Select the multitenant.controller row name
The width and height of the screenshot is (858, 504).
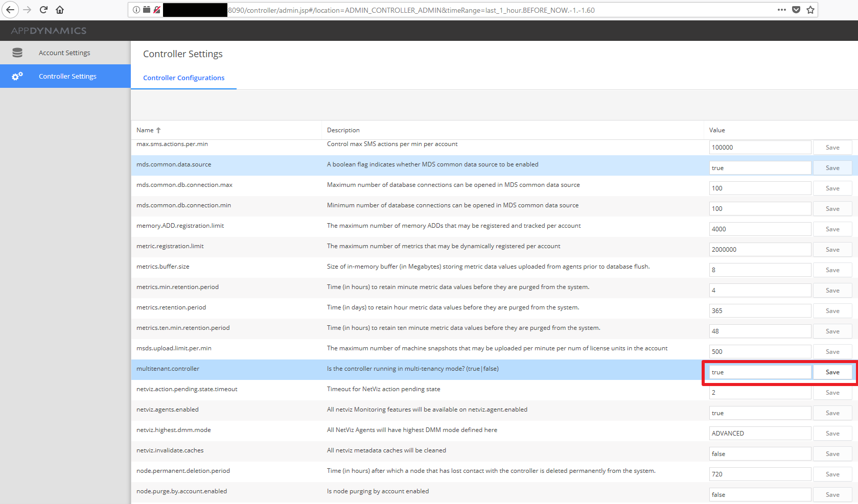tap(168, 369)
